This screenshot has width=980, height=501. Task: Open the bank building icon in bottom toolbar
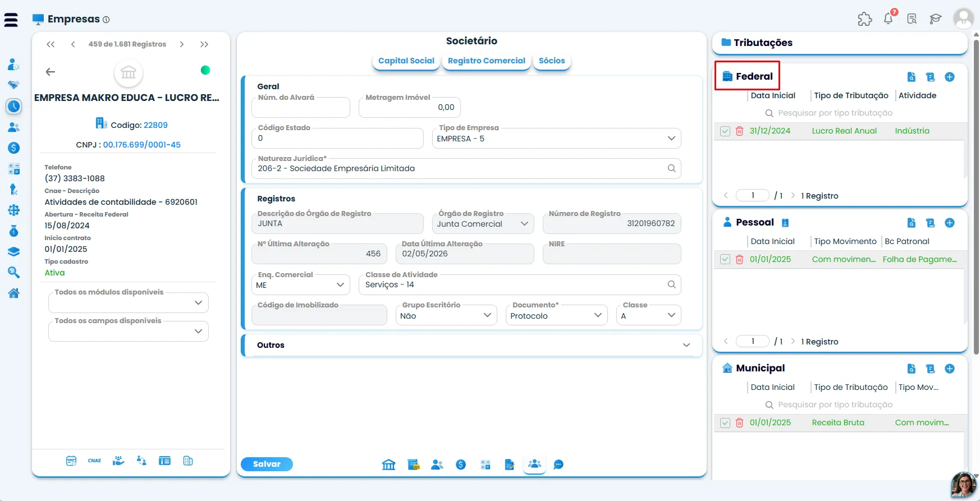(x=388, y=465)
